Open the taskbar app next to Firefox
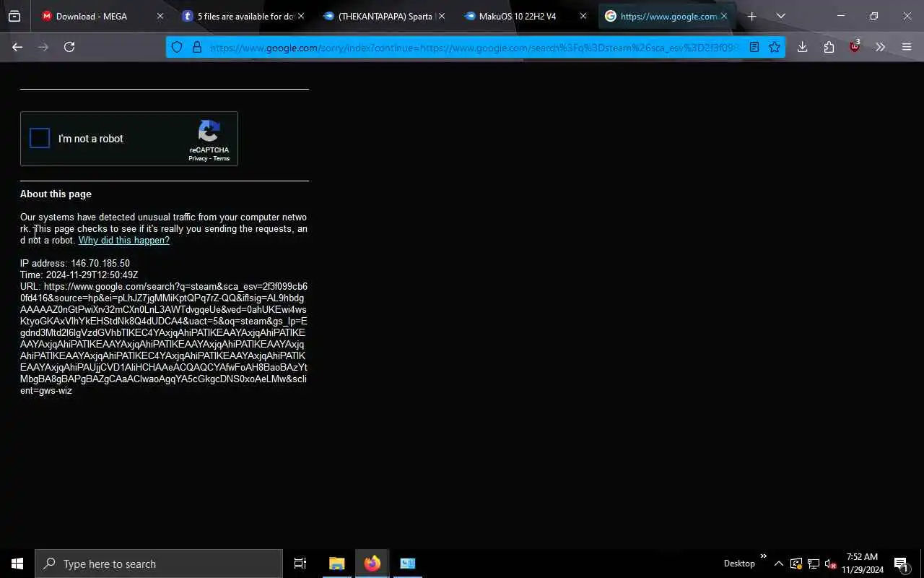Viewport: 924px width, 578px height. coord(408,564)
